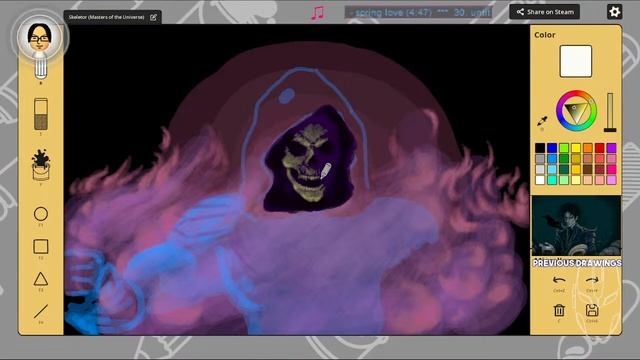Select the paint bucket fill tool
Screen dimensions: 640x360
tap(40, 165)
